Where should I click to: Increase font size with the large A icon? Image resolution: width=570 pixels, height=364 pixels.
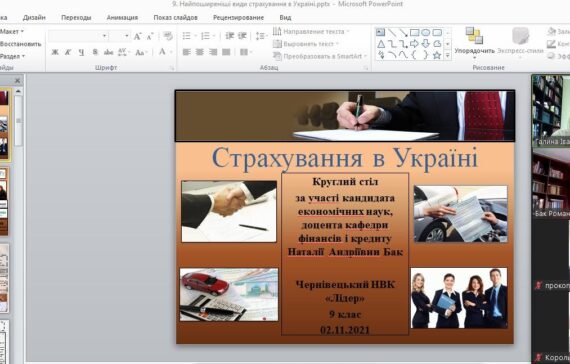pyautogui.click(x=137, y=36)
